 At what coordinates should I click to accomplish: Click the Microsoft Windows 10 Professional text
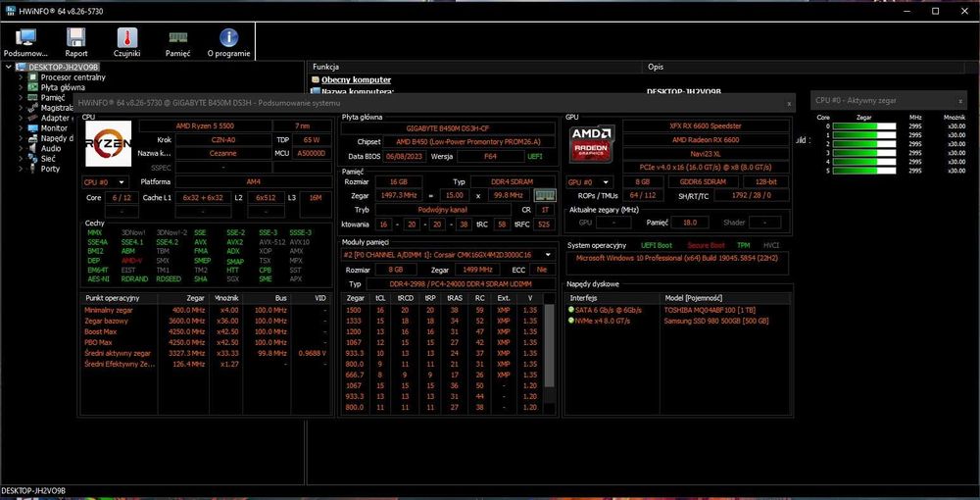point(679,258)
